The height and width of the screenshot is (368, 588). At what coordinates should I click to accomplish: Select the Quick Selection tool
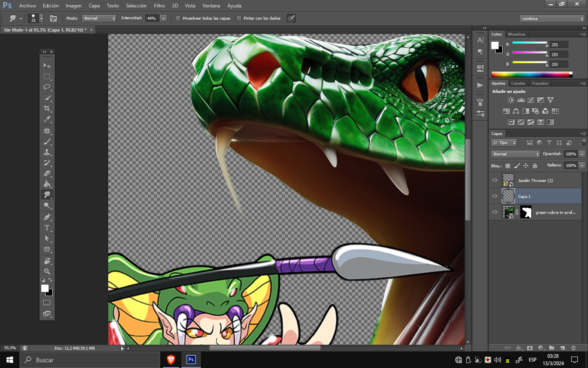click(x=47, y=98)
